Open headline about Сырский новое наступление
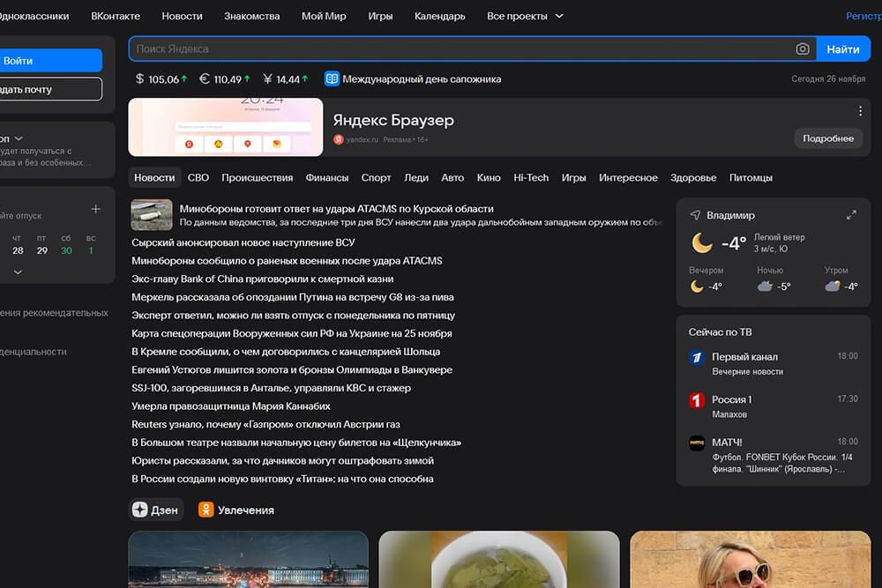 243,242
